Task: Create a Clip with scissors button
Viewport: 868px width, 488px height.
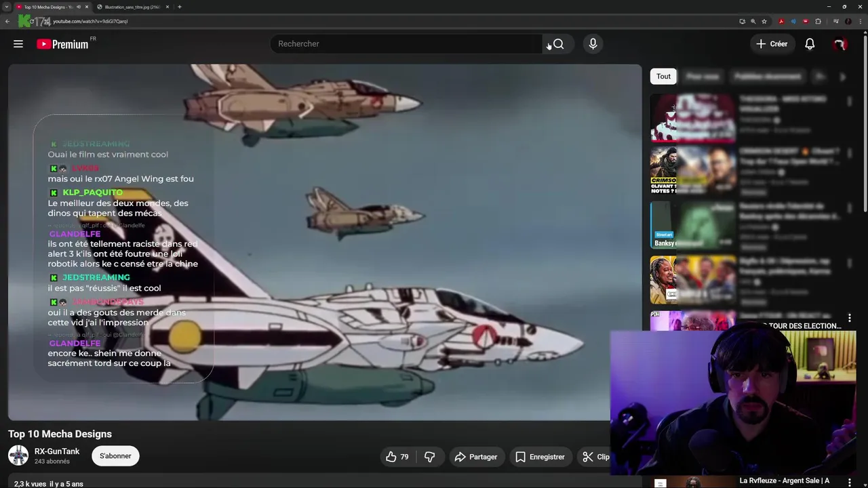Action: (x=597, y=457)
